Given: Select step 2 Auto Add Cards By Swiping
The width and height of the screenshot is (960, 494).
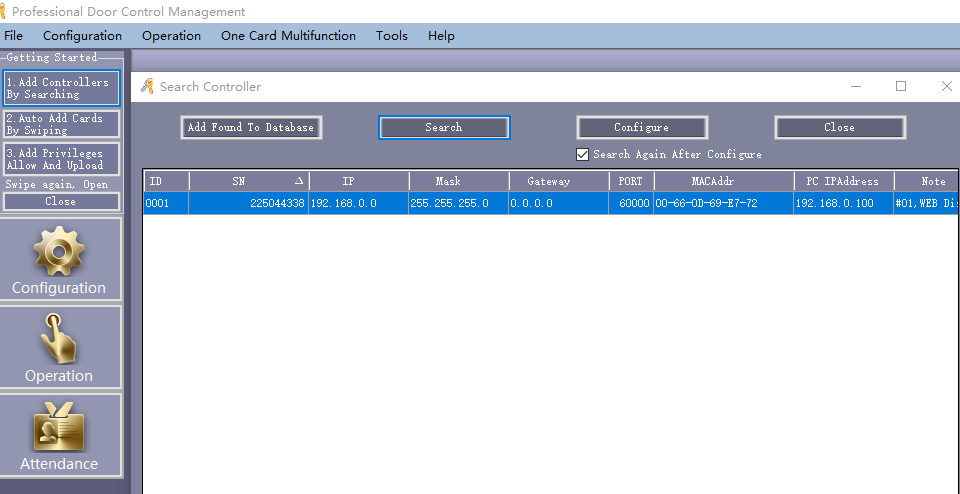Looking at the screenshot, I should [61, 124].
